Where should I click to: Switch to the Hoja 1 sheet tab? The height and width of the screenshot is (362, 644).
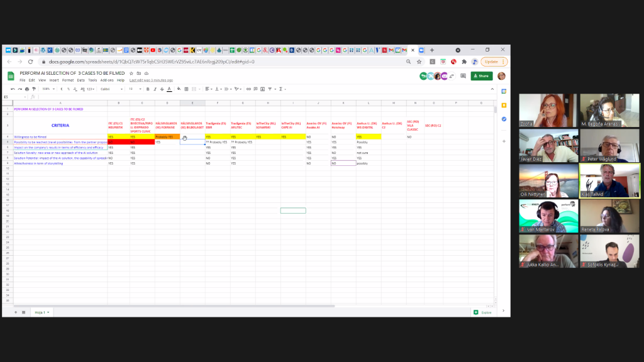pyautogui.click(x=42, y=312)
